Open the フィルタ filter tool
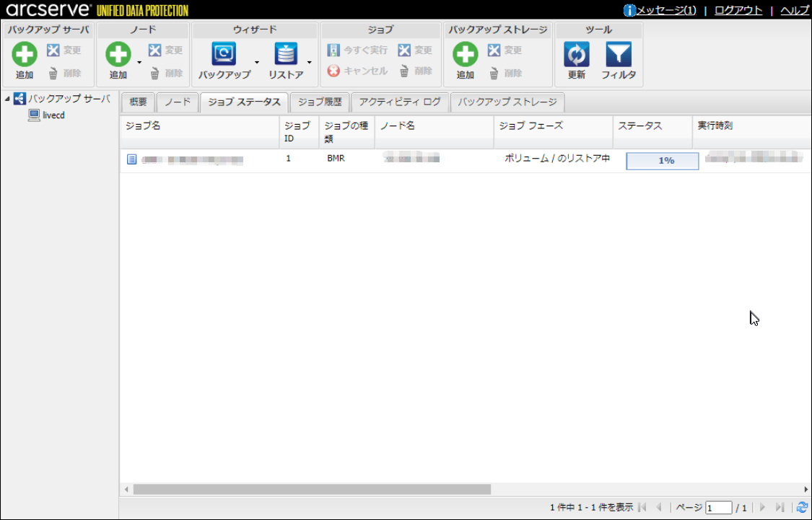 [x=619, y=55]
